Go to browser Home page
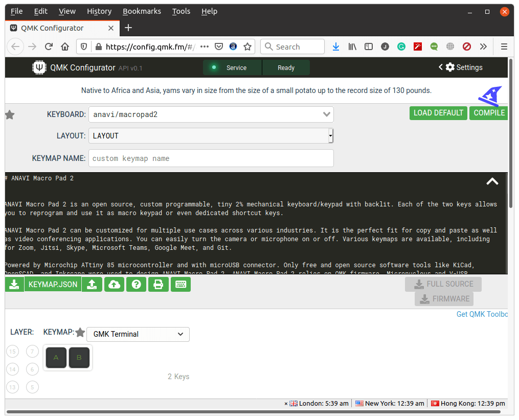Viewport: 519px width, 420px height. pyautogui.click(x=65, y=46)
